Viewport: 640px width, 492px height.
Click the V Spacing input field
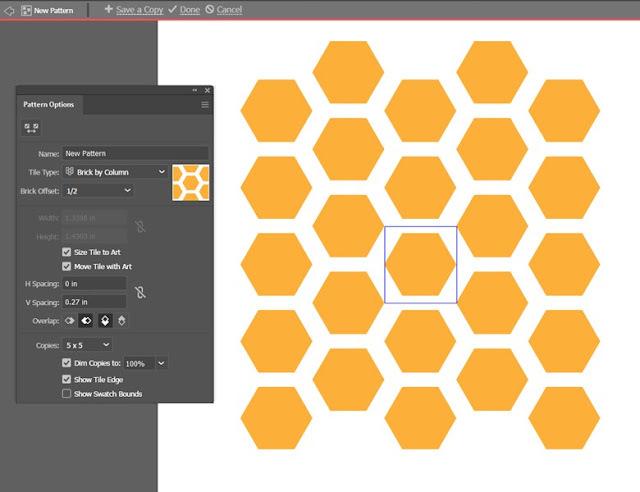94,302
